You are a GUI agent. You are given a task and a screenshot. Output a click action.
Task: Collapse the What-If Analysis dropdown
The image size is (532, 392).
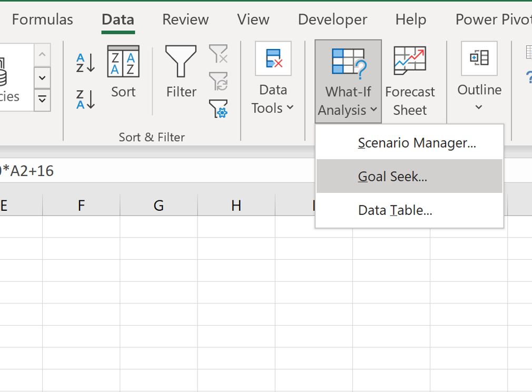point(348,82)
